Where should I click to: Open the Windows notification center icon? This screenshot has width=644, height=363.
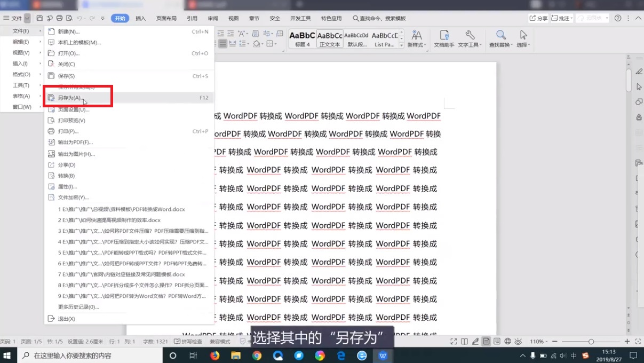(633, 356)
